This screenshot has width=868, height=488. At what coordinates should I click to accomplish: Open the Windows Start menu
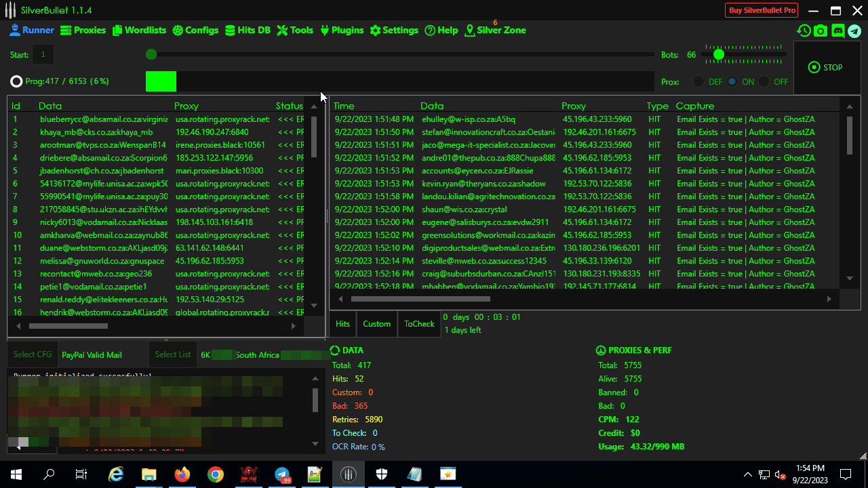tap(16, 474)
